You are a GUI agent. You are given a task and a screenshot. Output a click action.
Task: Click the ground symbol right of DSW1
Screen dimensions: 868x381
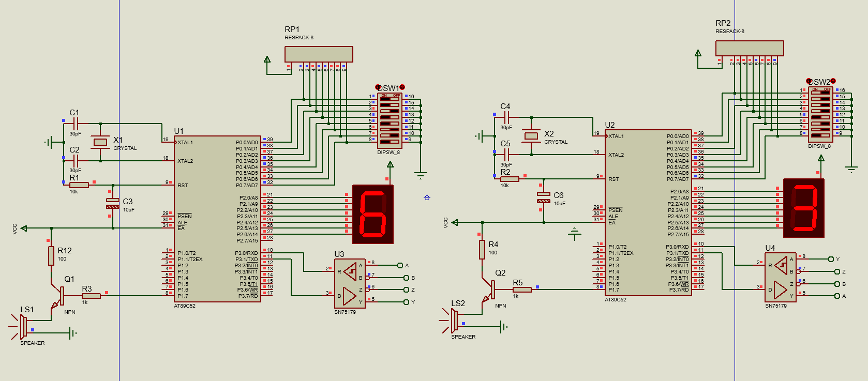click(421, 176)
